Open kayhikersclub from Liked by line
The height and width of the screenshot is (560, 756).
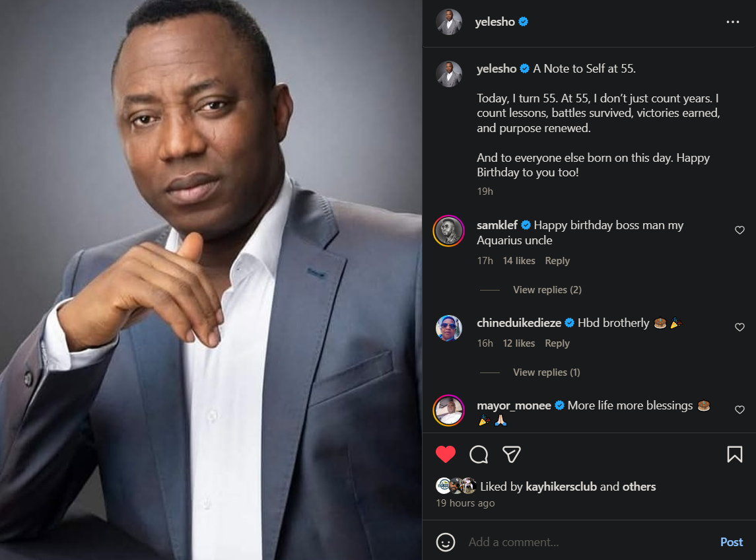pyautogui.click(x=561, y=487)
